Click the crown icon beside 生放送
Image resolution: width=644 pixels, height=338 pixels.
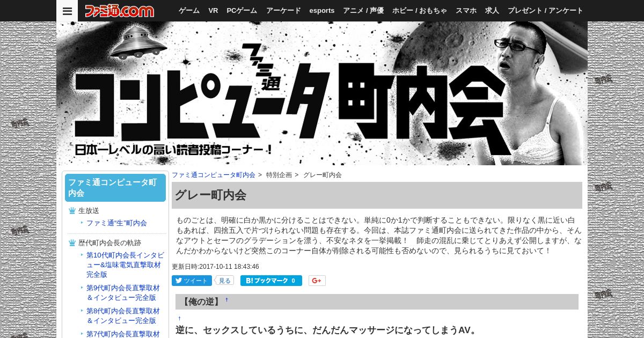coord(72,211)
